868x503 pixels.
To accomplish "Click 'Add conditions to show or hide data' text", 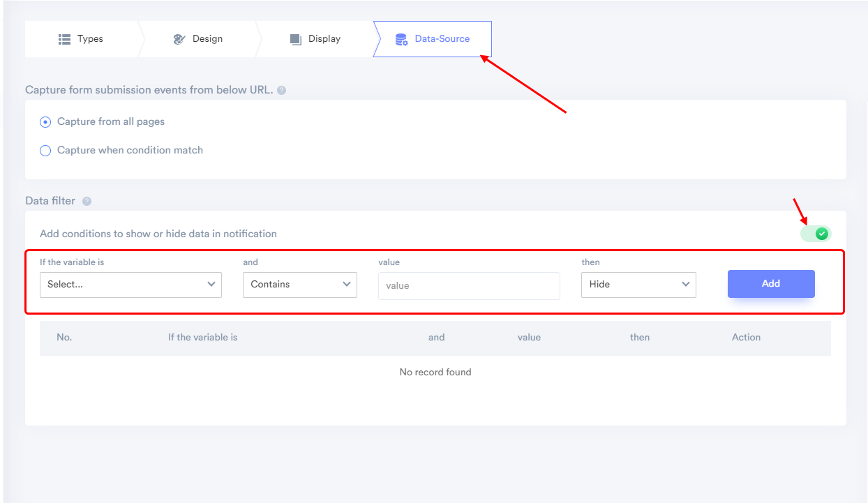I will coord(158,234).
